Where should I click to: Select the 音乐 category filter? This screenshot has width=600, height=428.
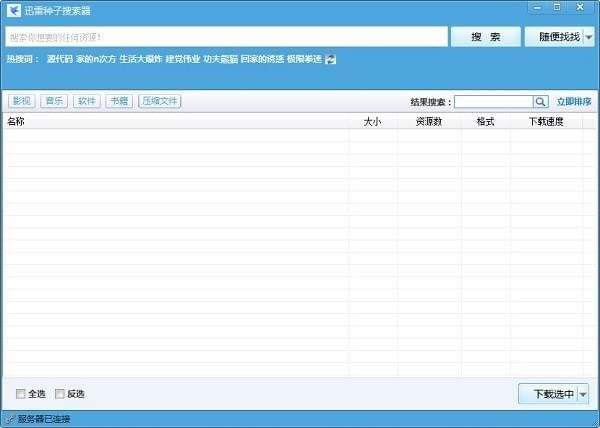[54, 101]
